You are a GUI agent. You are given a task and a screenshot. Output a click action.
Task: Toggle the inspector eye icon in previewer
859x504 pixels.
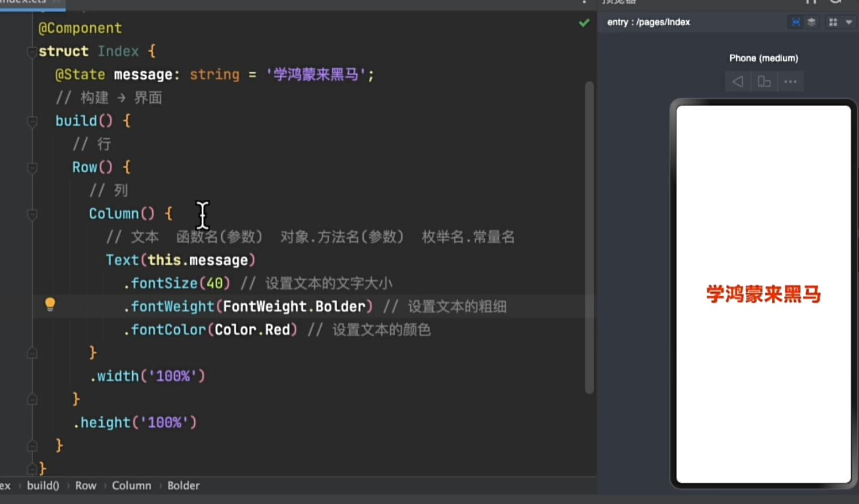coord(796,22)
